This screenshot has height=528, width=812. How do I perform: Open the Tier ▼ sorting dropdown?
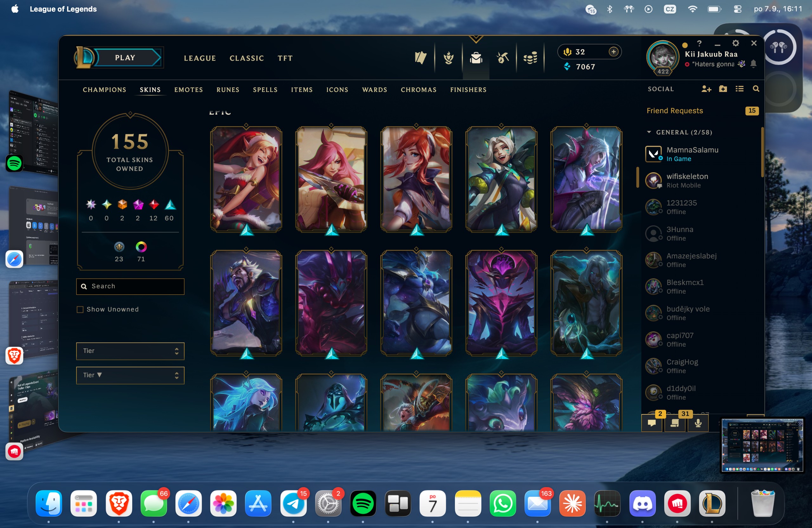tap(130, 375)
